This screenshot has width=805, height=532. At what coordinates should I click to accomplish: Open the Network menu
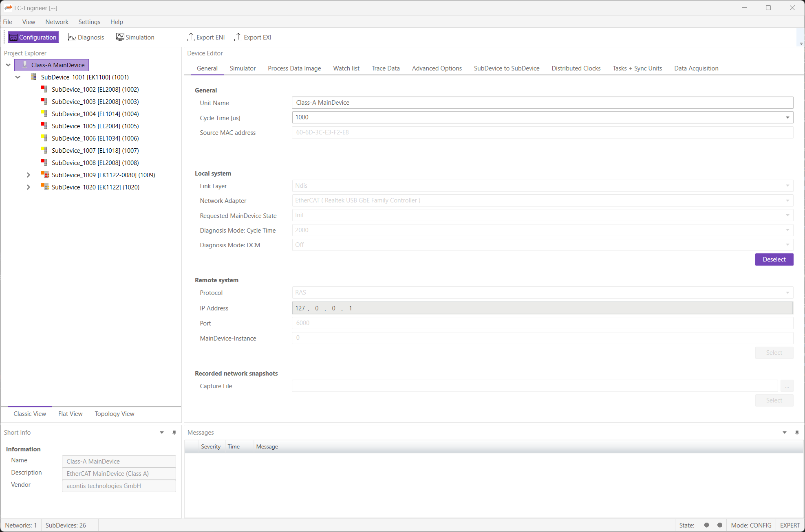[57, 22]
